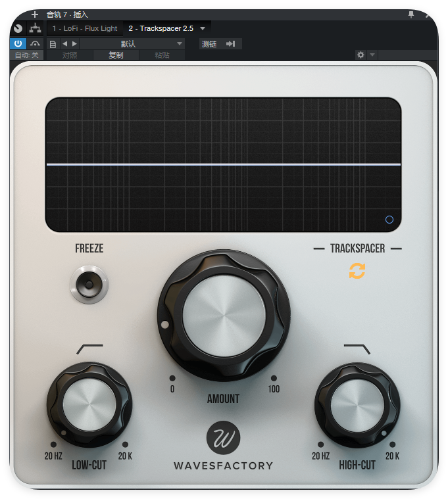The width and height of the screenshot is (448, 499).
Task: Click the LOW-CUT knob
Action: click(x=89, y=405)
